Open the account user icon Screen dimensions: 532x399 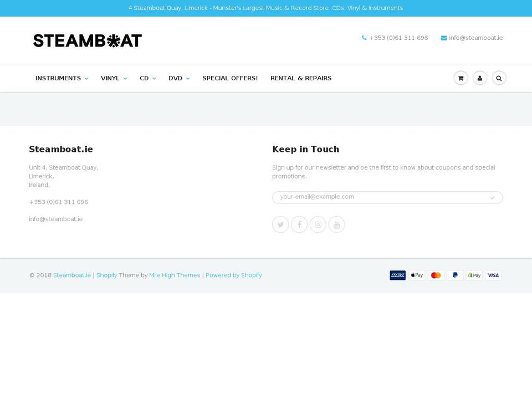(480, 78)
